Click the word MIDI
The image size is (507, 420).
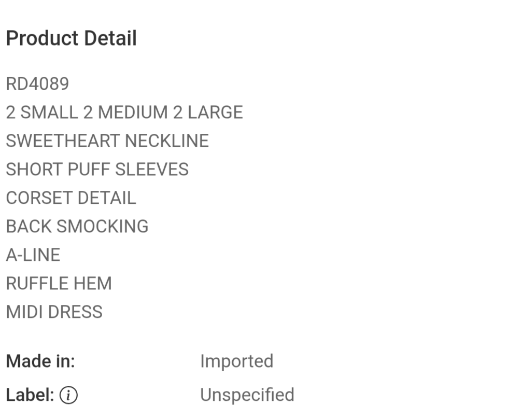pos(24,312)
